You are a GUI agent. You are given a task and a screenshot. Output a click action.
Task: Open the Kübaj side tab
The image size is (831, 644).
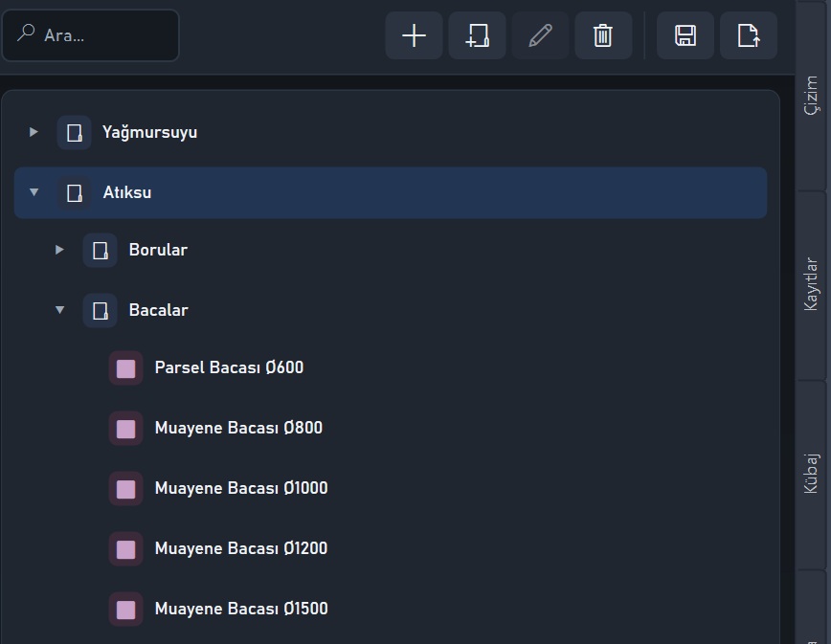click(812, 474)
